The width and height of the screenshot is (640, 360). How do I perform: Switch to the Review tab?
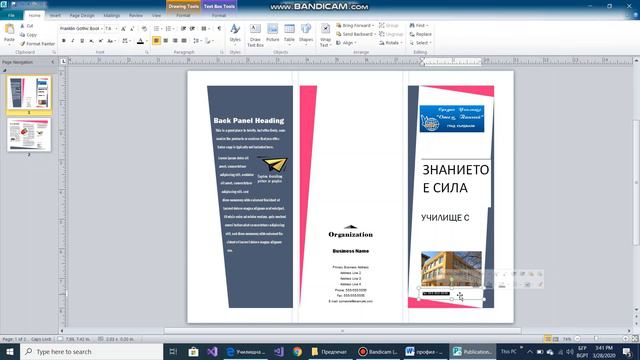[136, 15]
